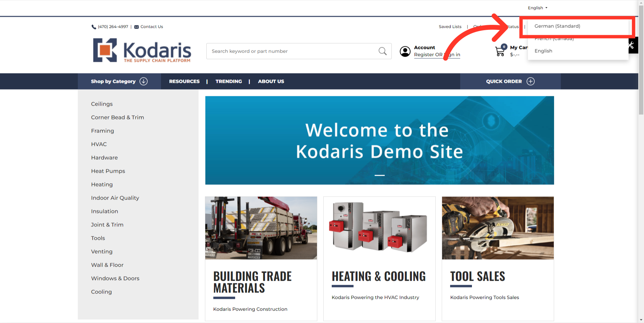Expand Shop by Category menu
The height and width of the screenshot is (323, 644).
(119, 81)
